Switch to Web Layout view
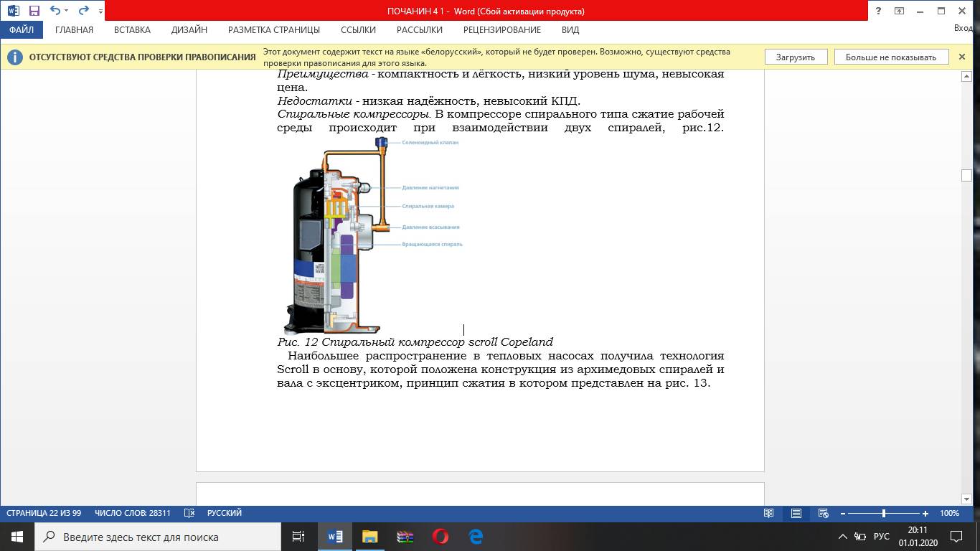The height and width of the screenshot is (551, 980). tap(824, 513)
